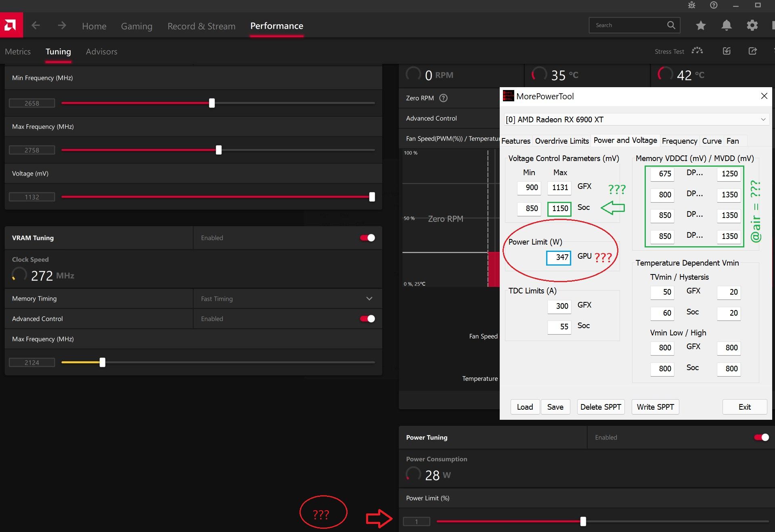This screenshot has width=775, height=532.
Task: Open the Curve tab in MorePowerTool
Action: coord(712,141)
